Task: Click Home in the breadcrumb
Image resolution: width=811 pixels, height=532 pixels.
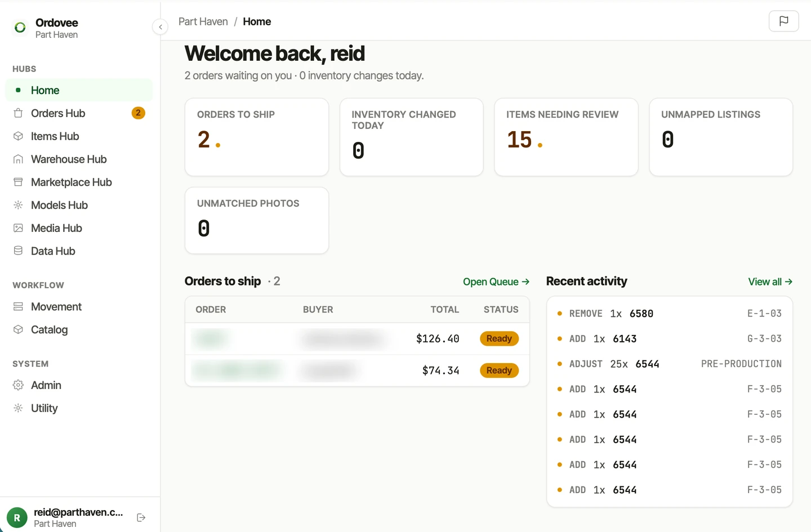Action: point(257,21)
